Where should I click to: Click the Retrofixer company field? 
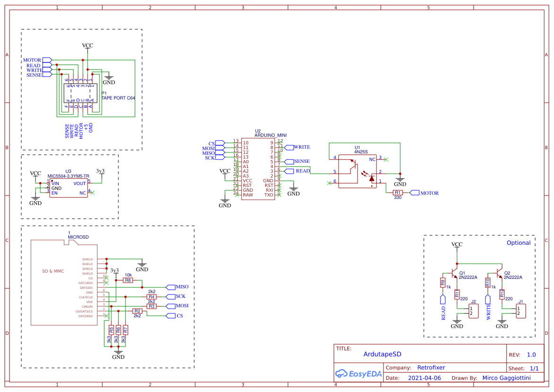pos(431,367)
